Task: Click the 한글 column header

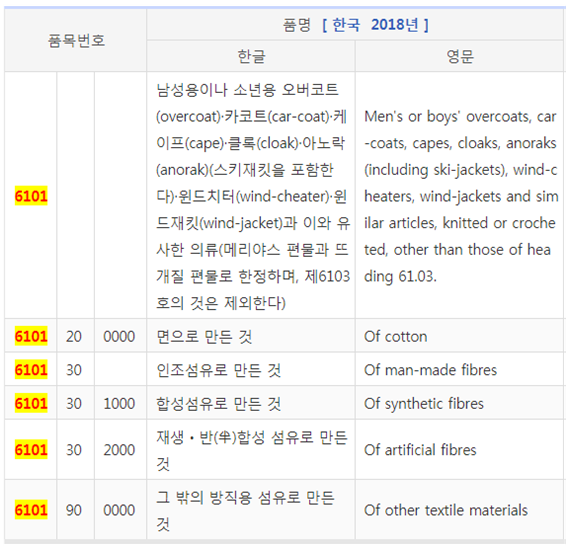Action: (x=251, y=56)
